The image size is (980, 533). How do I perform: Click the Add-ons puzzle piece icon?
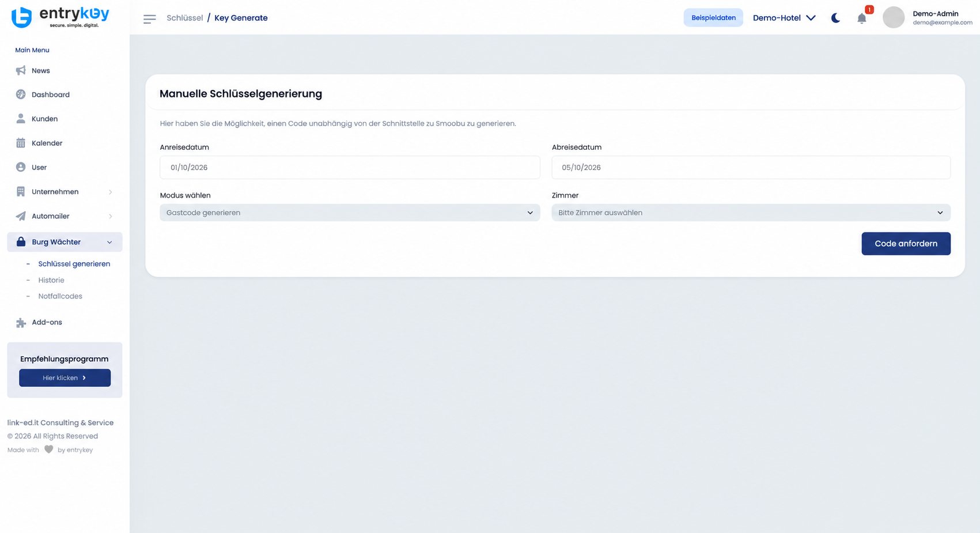pos(21,323)
